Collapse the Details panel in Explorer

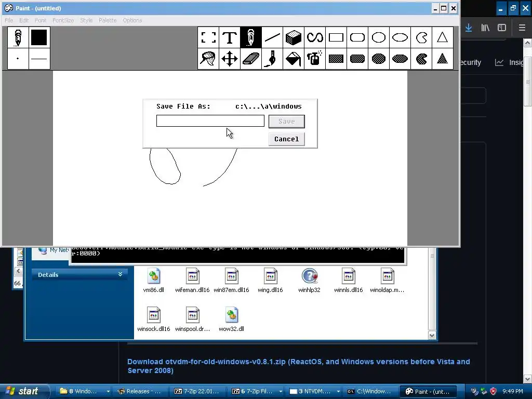point(120,274)
